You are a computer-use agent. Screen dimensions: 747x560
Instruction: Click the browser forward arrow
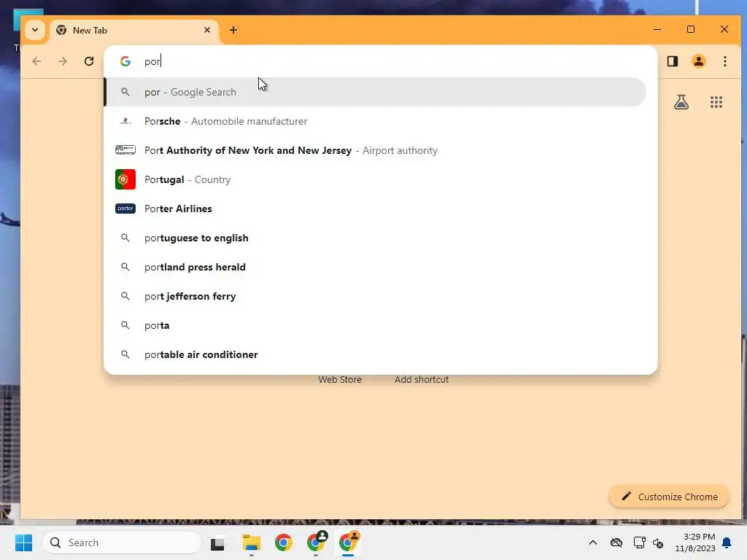coord(63,61)
